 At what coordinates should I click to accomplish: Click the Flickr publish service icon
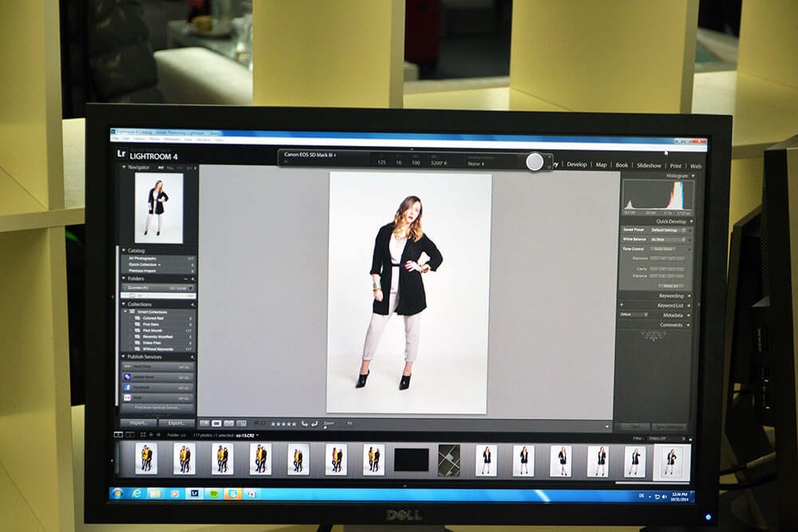click(128, 397)
